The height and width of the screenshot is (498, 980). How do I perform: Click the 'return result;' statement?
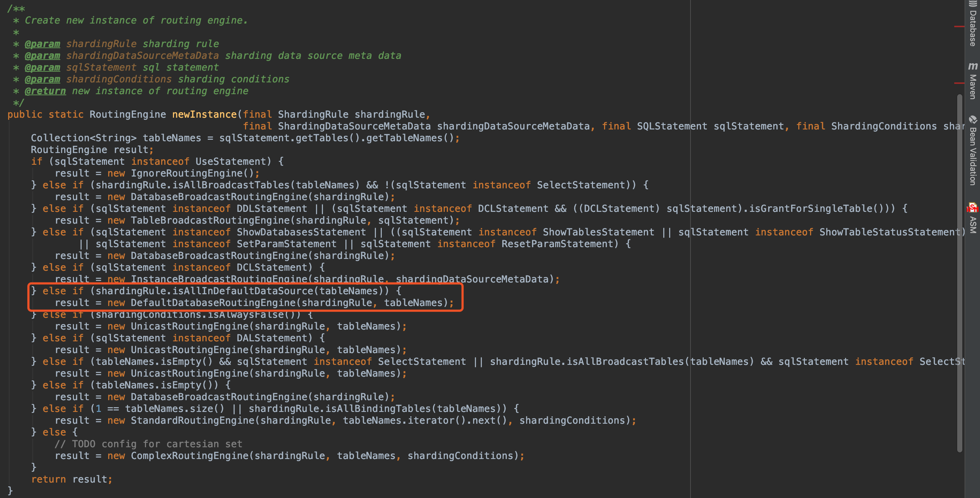(x=72, y=479)
